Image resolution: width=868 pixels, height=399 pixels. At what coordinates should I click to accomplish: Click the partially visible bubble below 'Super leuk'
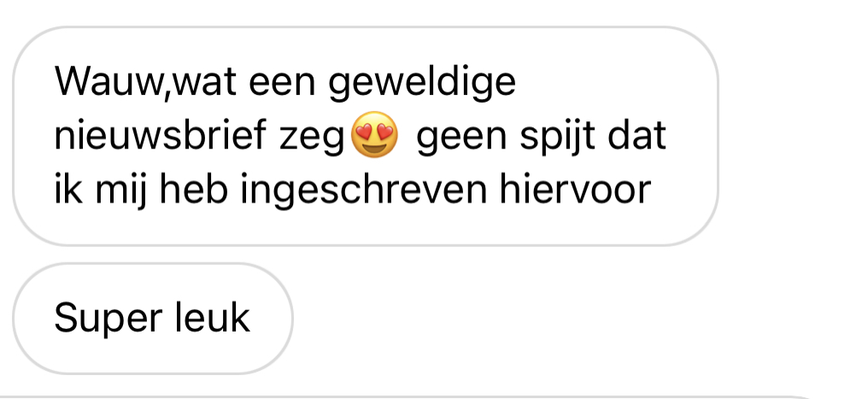click(409, 396)
